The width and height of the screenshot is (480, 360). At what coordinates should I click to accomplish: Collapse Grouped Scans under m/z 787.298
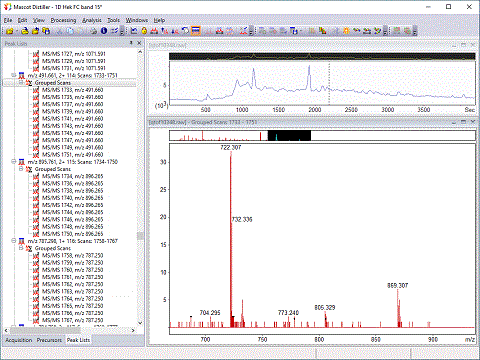click(21, 248)
